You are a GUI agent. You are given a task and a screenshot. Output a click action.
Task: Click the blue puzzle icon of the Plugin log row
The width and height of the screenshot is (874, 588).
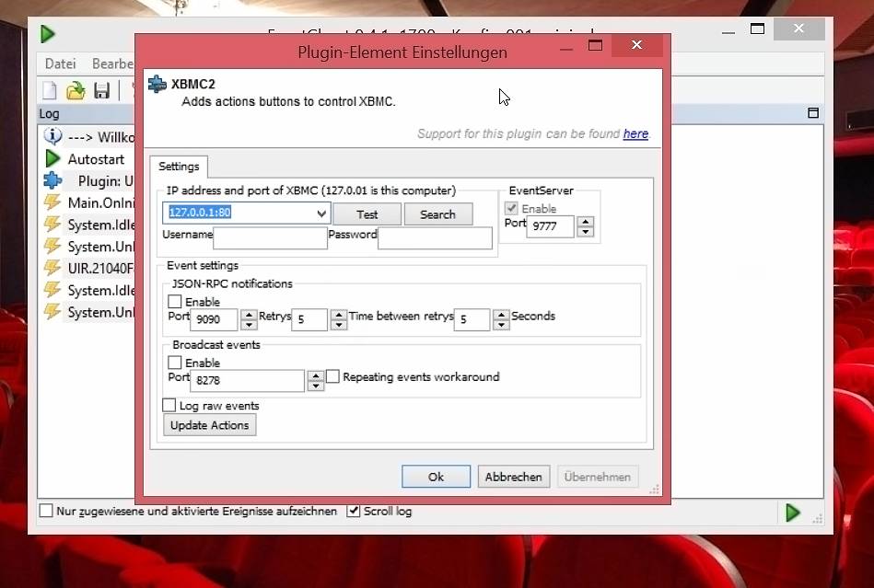pos(52,180)
